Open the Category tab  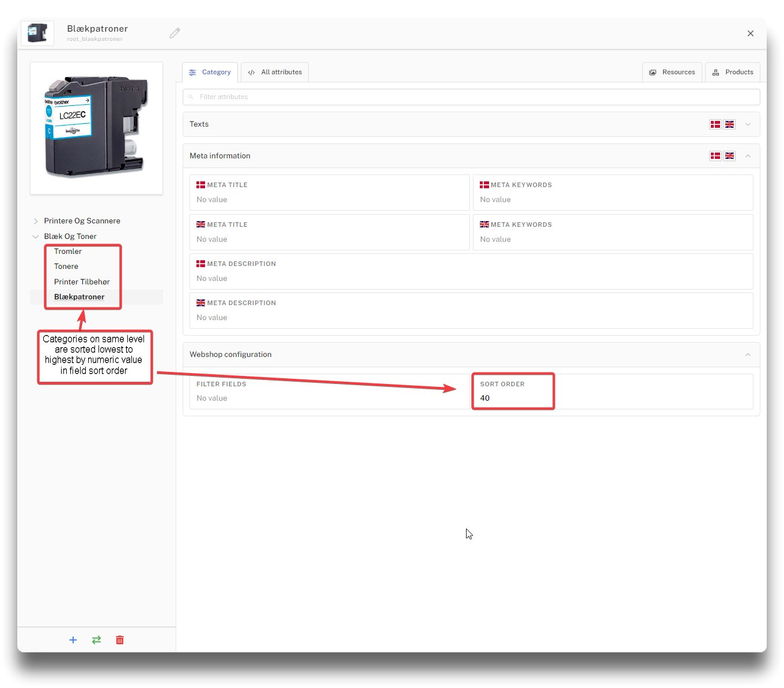[x=210, y=73]
